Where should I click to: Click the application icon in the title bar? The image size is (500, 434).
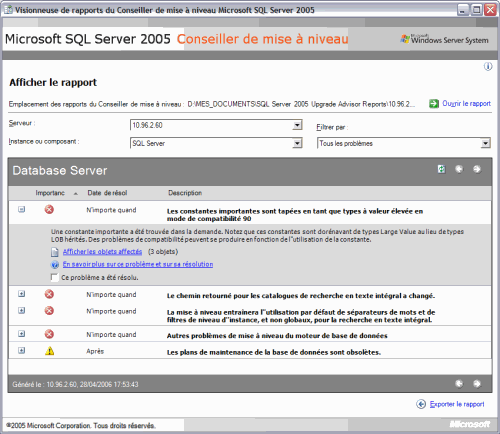coord(8,10)
